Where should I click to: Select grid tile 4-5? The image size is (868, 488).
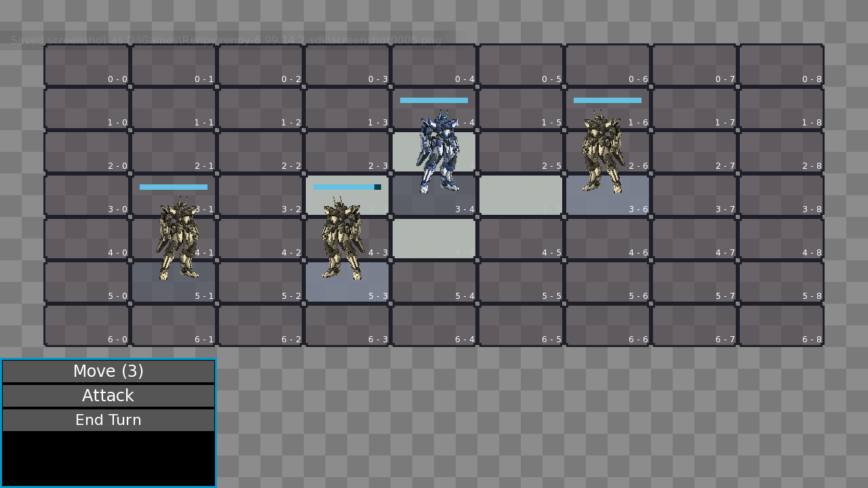tap(521, 239)
